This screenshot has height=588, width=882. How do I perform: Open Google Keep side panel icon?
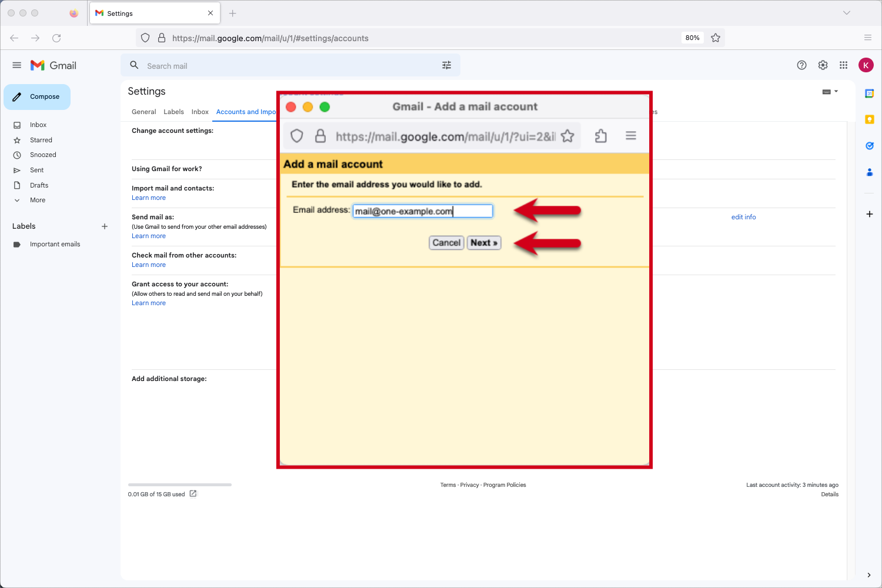point(870,119)
